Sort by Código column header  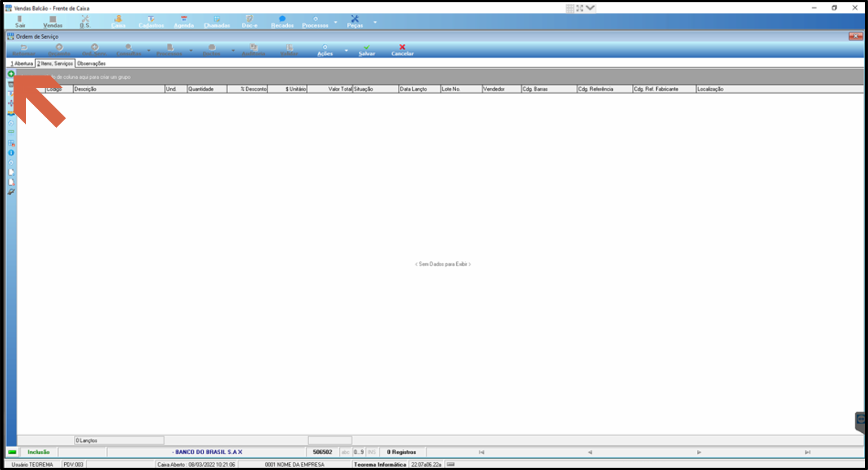pyautogui.click(x=59, y=89)
